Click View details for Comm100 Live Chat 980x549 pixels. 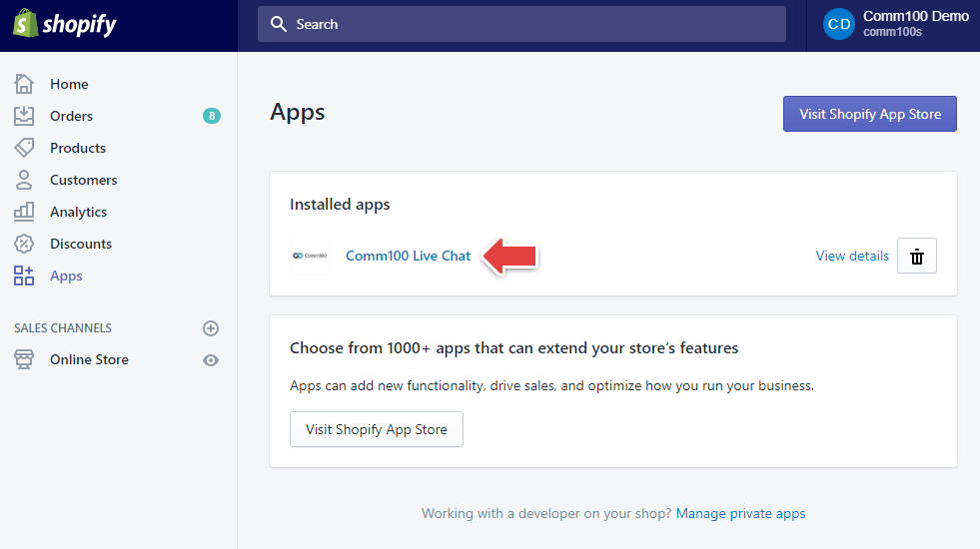852,256
